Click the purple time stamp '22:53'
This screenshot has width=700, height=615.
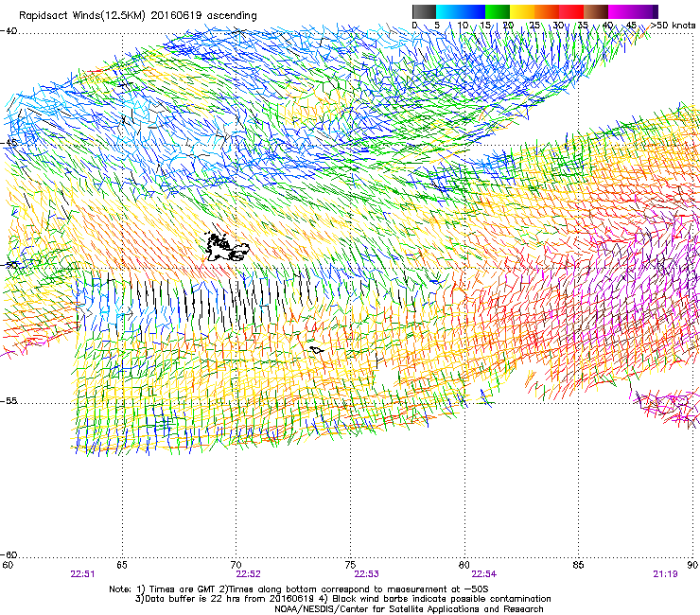pos(366,574)
